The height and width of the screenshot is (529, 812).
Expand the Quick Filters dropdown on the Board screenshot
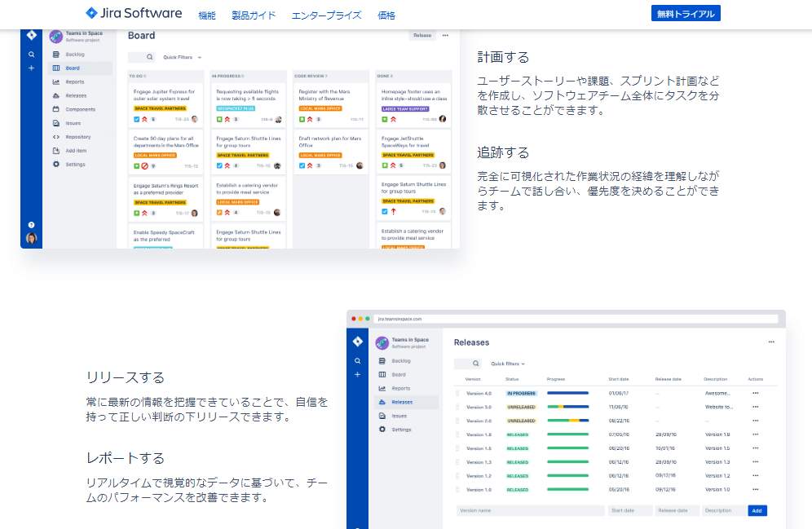[183, 57]
